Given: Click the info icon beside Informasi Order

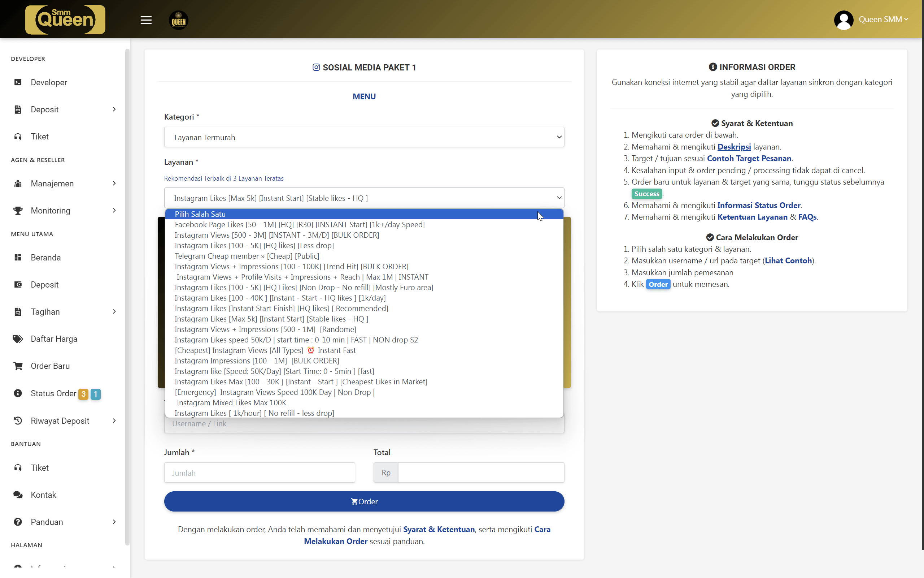Looking at the screenshot, I should [x=712, y=67].
